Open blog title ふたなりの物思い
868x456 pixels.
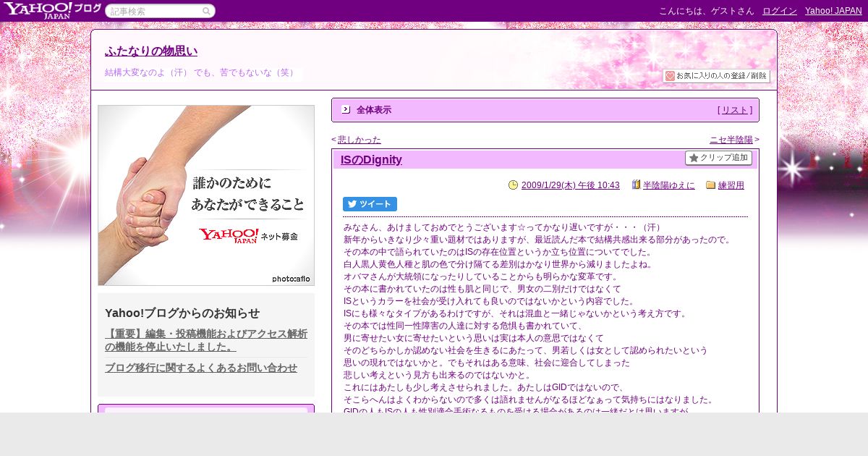point(151,51)
